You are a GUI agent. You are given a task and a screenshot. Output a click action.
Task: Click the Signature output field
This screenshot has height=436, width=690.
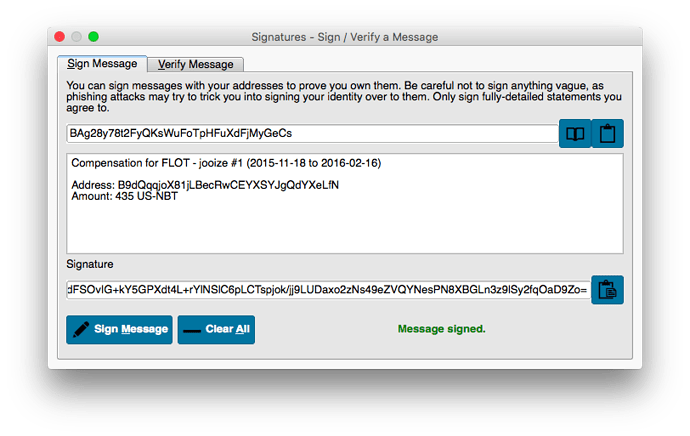click(x=328, y=290)
